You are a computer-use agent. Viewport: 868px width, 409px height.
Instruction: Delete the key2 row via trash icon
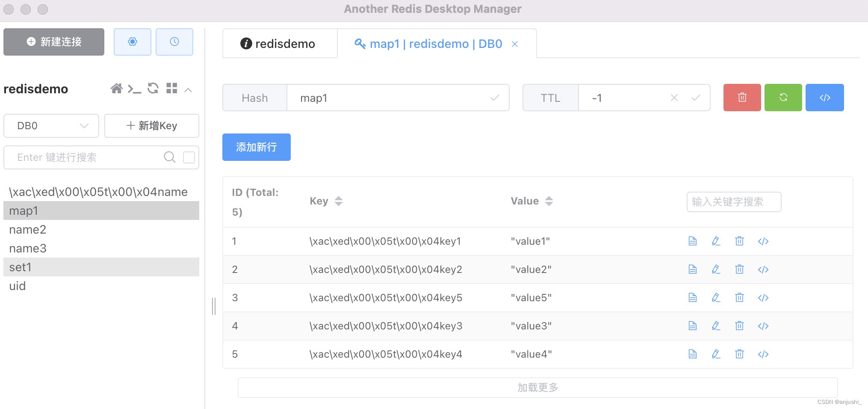click(740, 269)
